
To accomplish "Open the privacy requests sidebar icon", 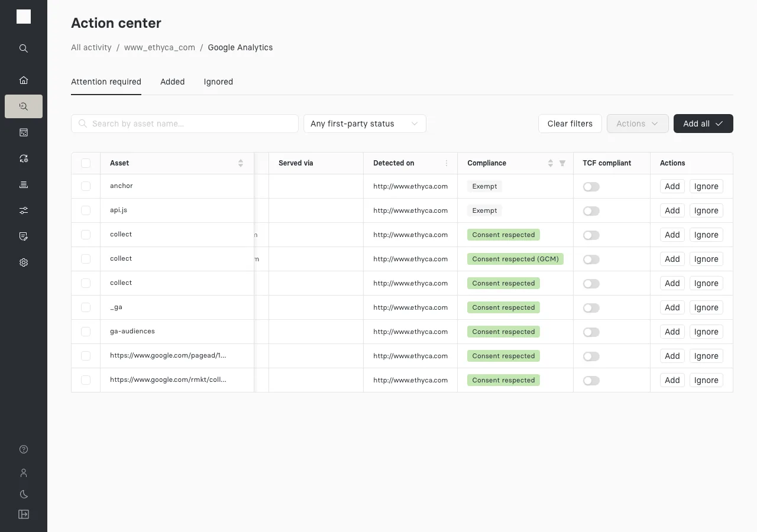I will coord(24,158).
